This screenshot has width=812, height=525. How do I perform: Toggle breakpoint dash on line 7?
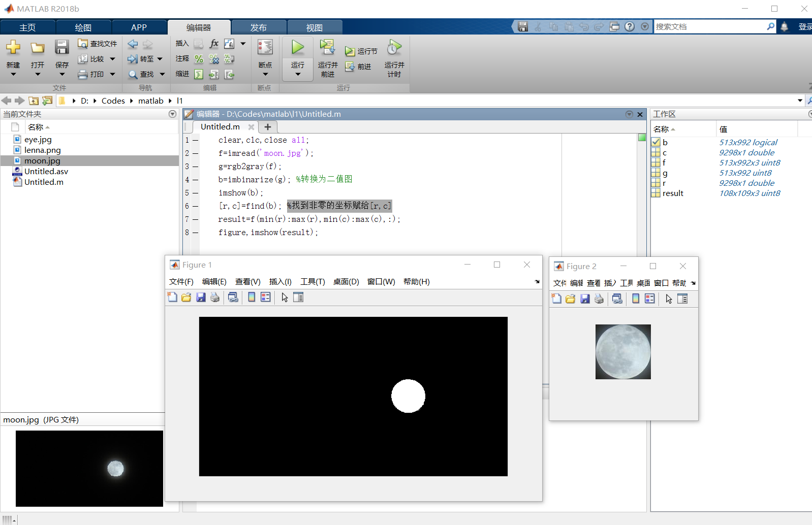coord(195,219)
